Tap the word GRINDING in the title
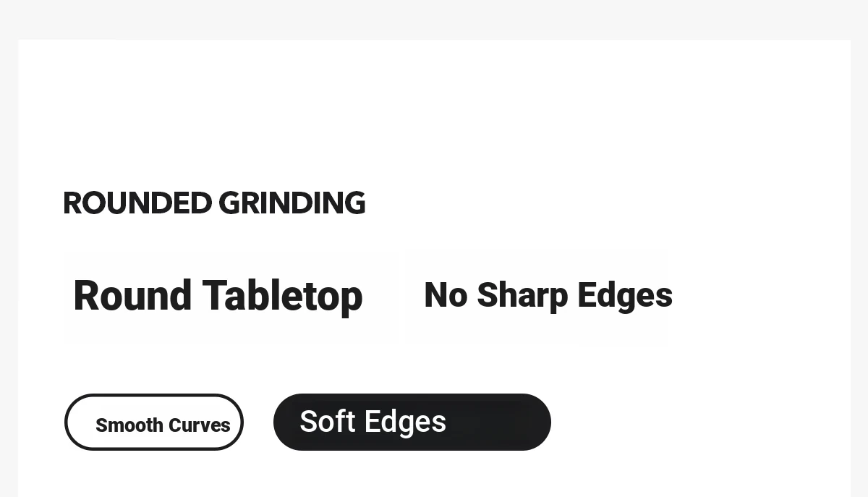Viewport: 868px width, 497px height. (292, 203)
